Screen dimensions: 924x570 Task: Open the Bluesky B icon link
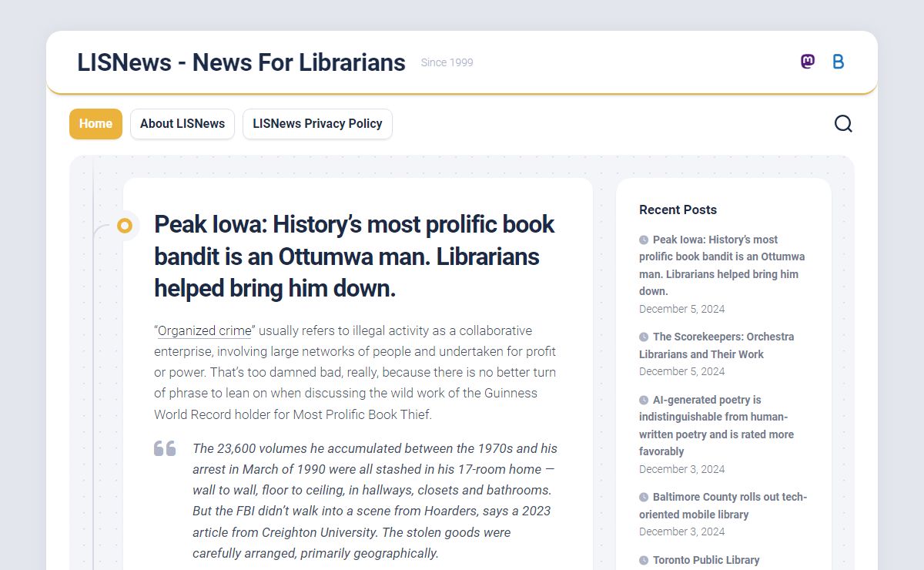[839, 62]
